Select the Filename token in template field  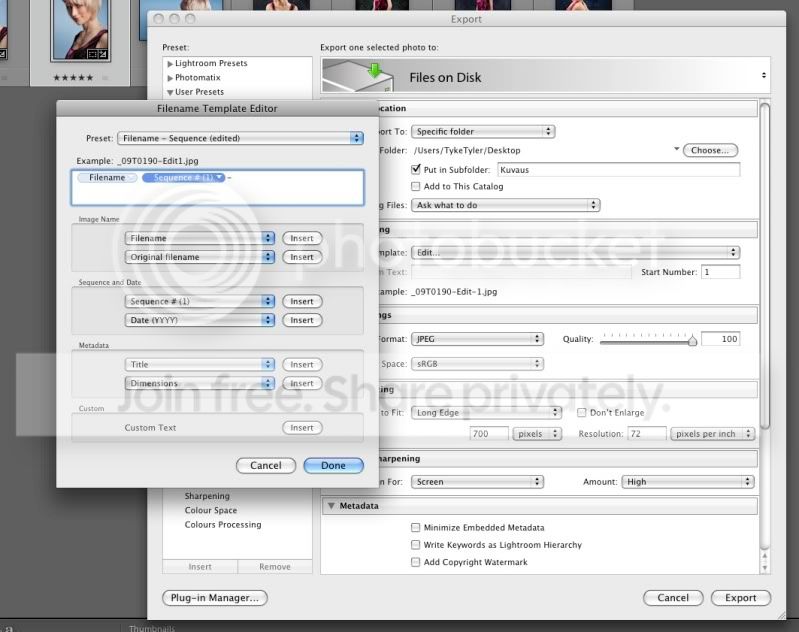click(x=107, y=177)
